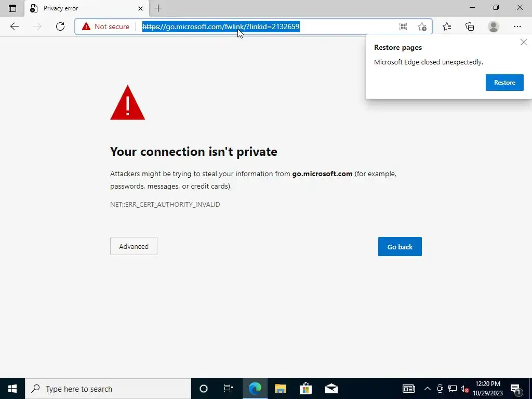
Task: Open the Favorites list icon
Action: click(x=447, y=26)
